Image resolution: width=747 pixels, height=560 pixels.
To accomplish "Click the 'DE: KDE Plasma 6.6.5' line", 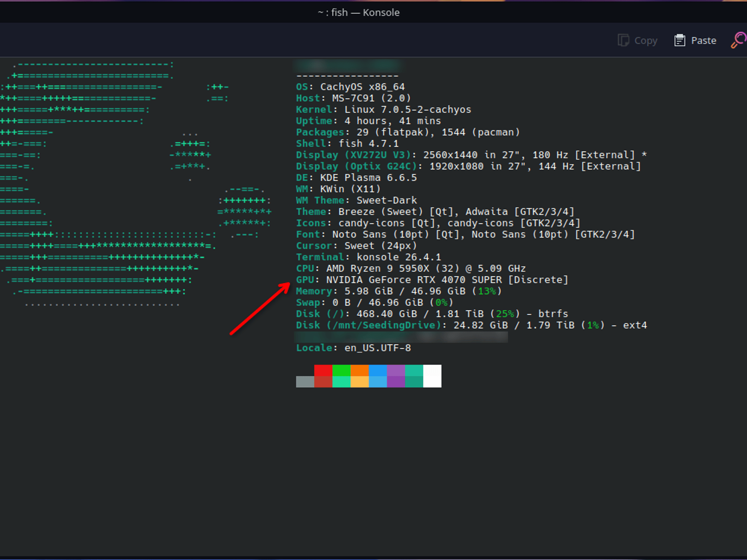I will pos(356,178).
